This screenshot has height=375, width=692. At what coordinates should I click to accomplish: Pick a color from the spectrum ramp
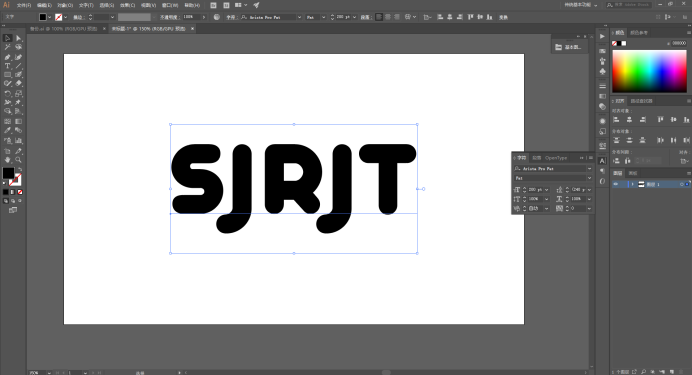coord(649,71)
